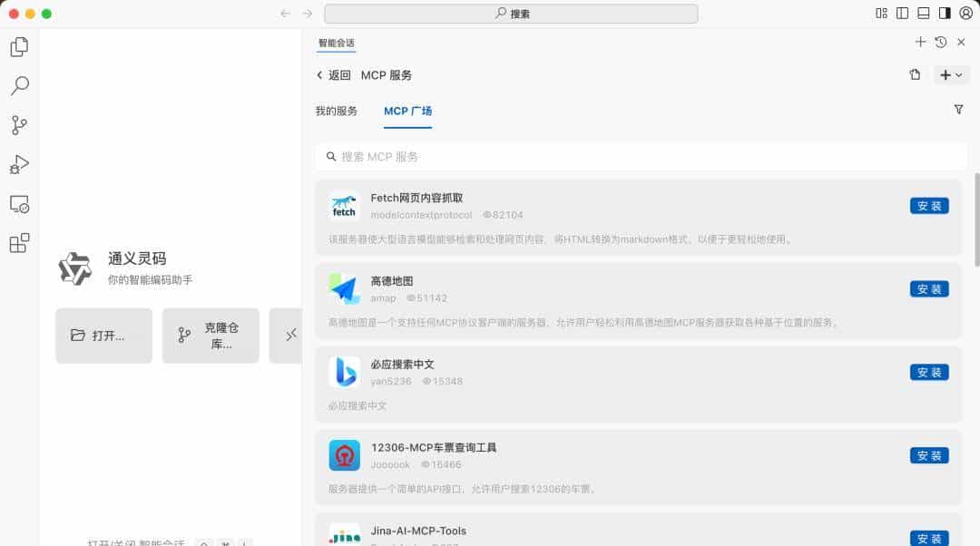The width and height of the screenshot is (980, 546).
Task: Install the 高德地图 MCP service
Action: [928, 288]
